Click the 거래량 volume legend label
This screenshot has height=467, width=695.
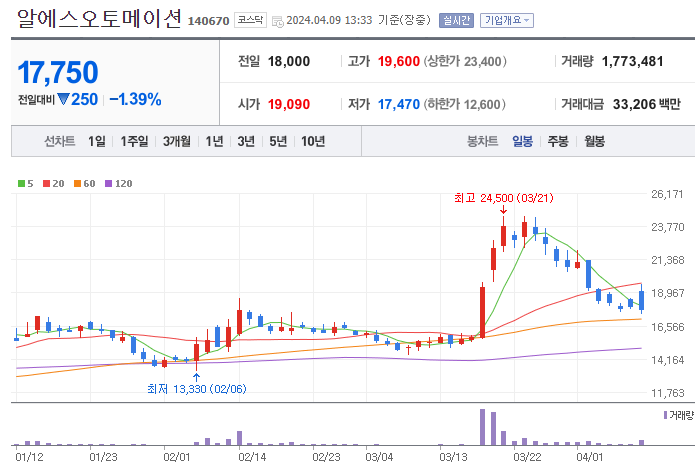click(681, 415)
